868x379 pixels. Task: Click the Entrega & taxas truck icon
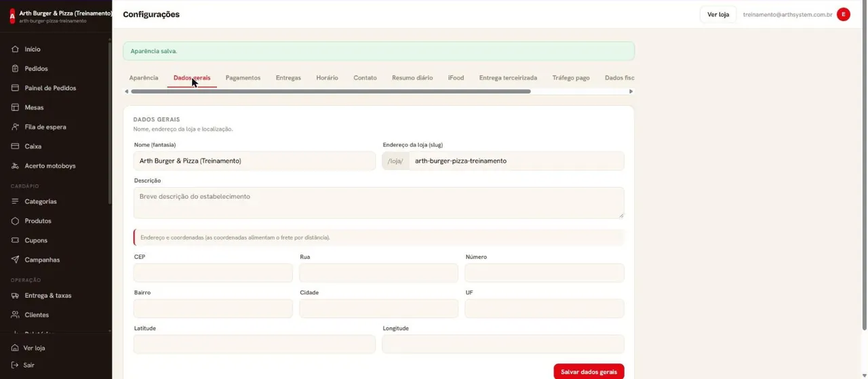[15, 296]
